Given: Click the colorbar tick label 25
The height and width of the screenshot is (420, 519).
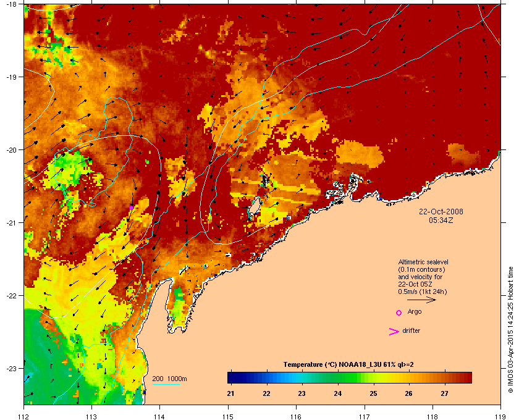Looking at the screenshot, I should pos(373,393).
